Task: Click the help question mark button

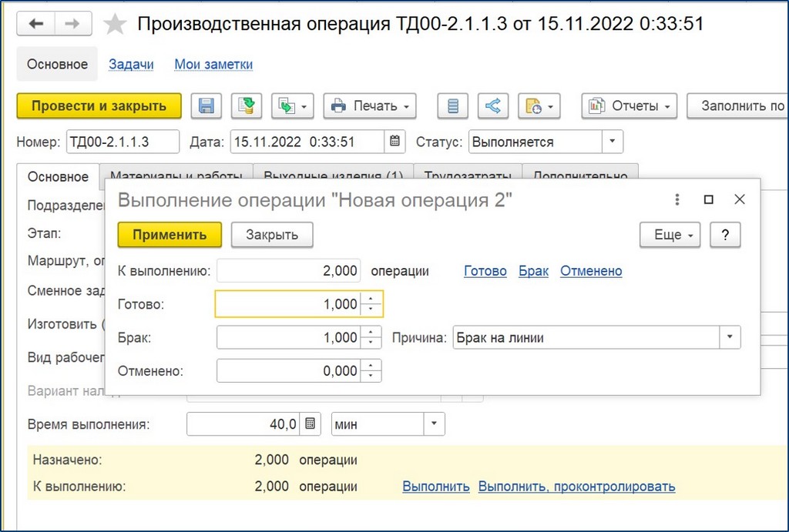Action: click(725, 235)
